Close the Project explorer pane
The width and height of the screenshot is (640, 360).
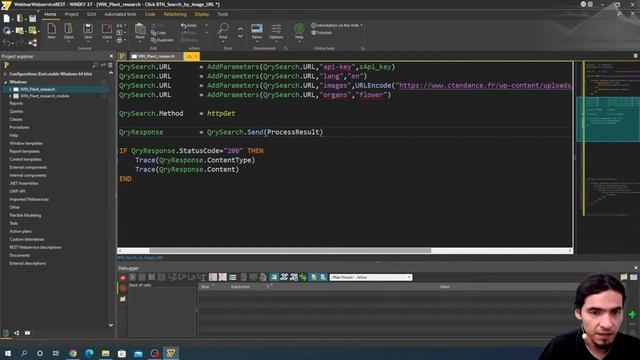click(x=111, y=56)
